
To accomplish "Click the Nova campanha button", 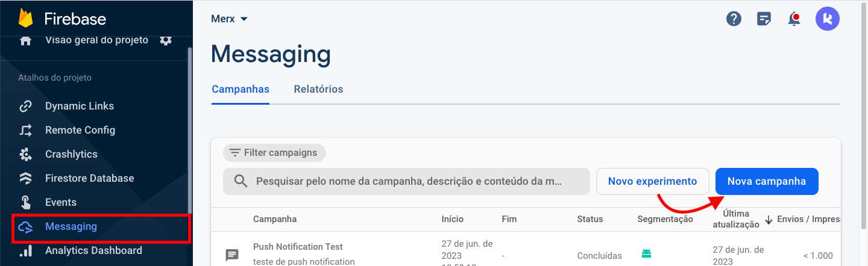I will pyautogui.click(x=767, y=181).
